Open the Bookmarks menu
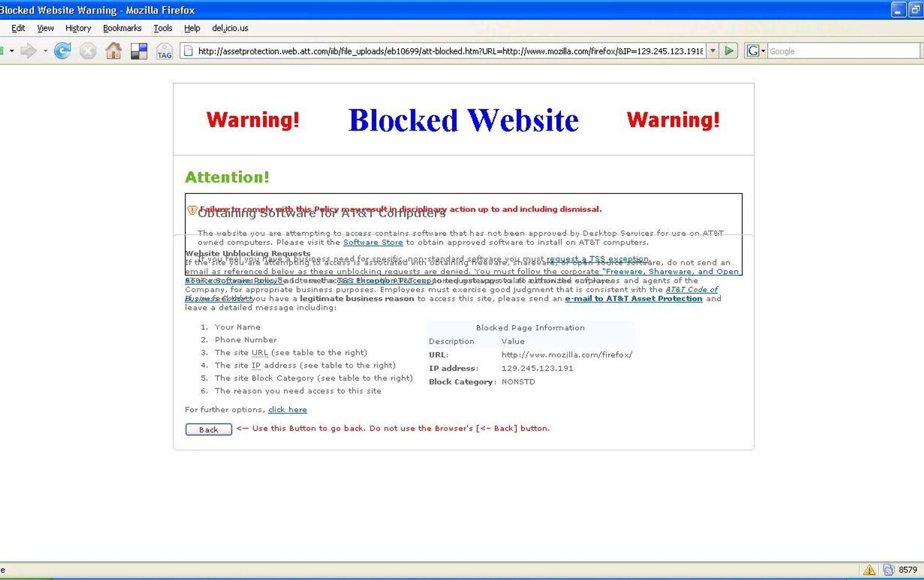Image resolution: width=924 pixels, height=580 pixels. (x=122, y=28)
